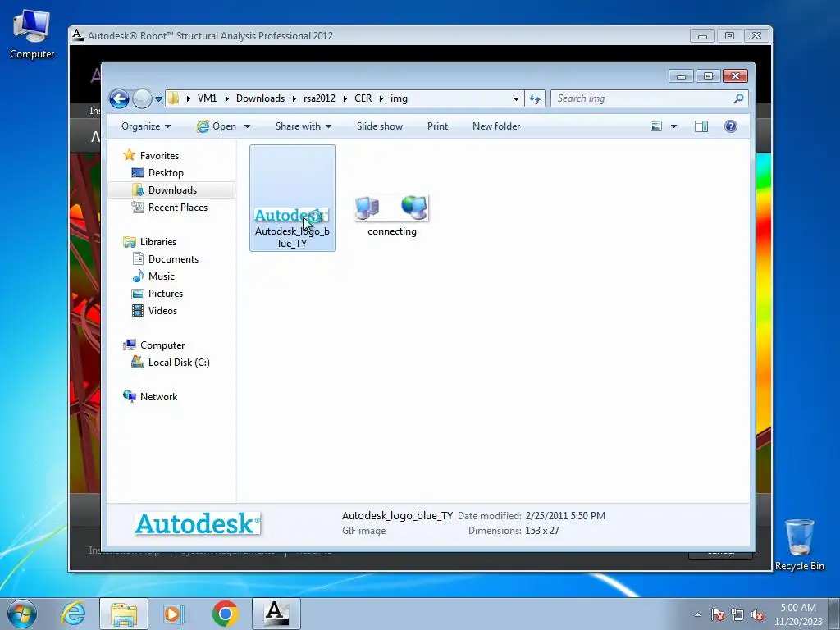Toggle the preview pane
Viewport: 840px width, 630px height.
[x=701, y=126]
